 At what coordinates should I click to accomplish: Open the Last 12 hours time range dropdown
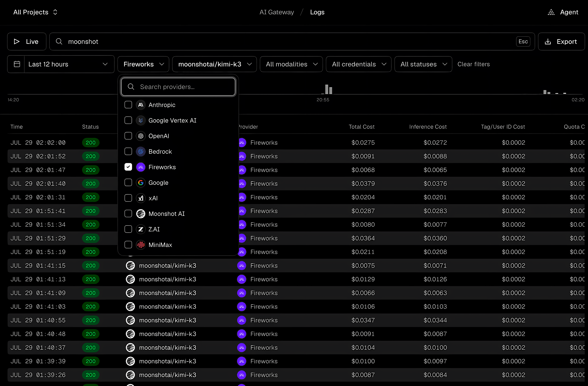pos(69,64)
